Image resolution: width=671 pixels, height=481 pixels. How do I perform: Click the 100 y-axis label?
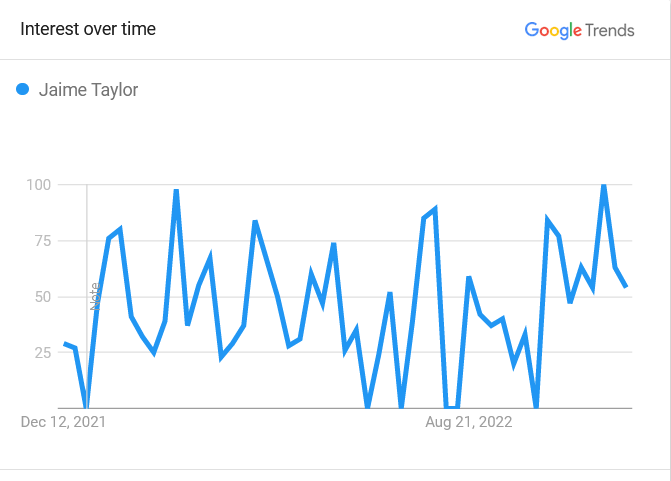pyautogui.click(x=39, y=185)
